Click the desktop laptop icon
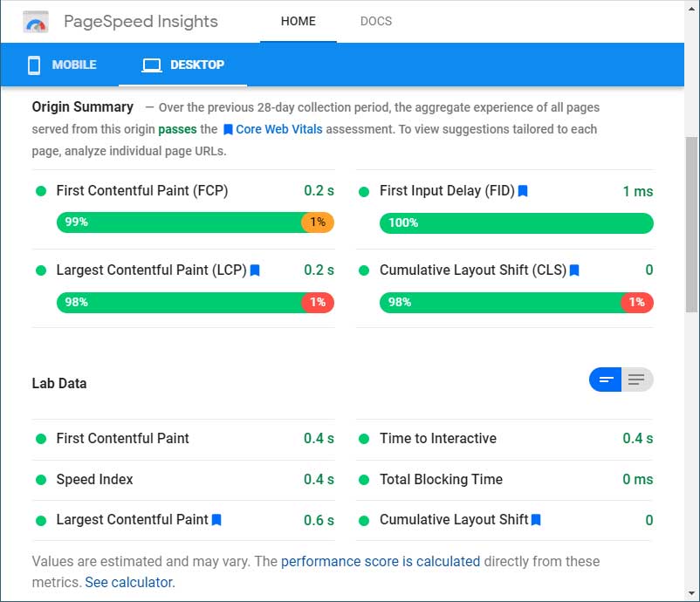The height and width of the screenshot is (602, 700). coord(152,65)
